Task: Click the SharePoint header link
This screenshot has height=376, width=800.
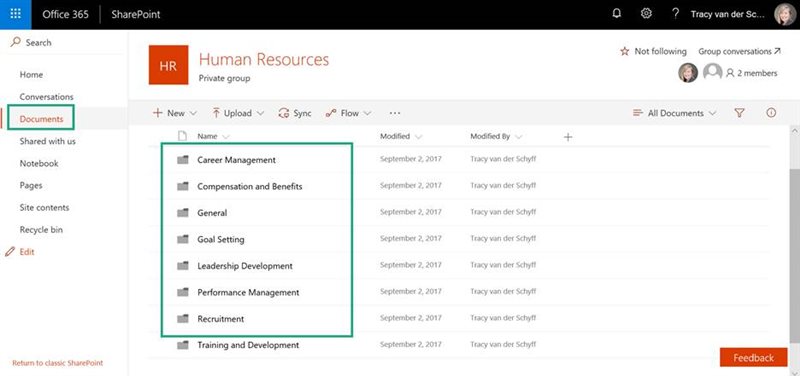Action: (137, 14)
